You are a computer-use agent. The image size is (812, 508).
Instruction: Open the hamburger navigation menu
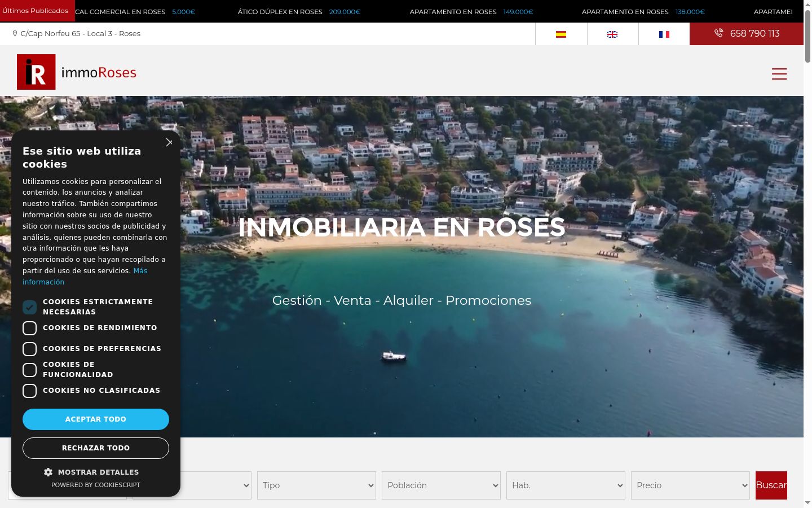pyautogui.click(x=779, y=74)
